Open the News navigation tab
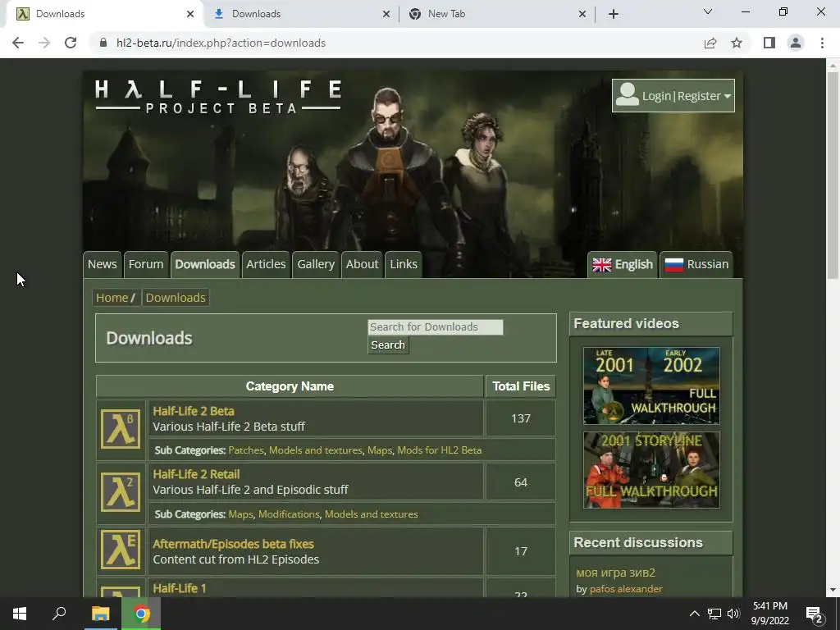The image size is (840, 630). pyautogui.click(x=103, y=264)
